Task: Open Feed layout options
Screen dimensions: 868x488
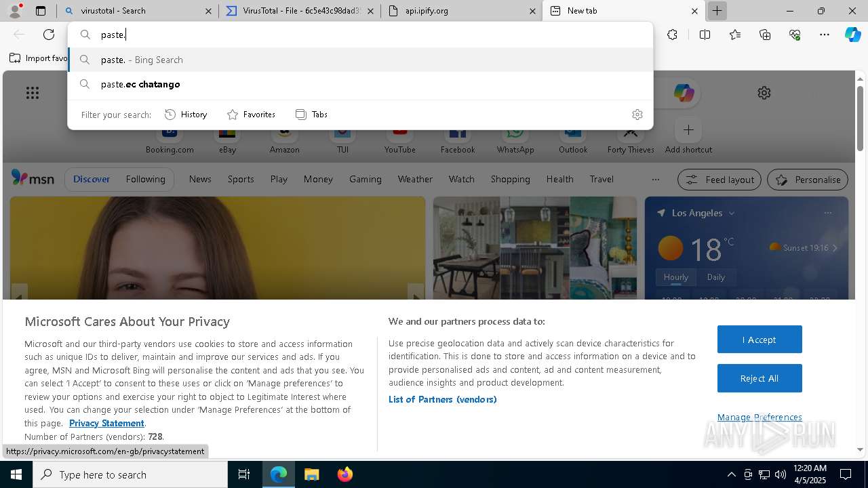Action: pos(719,180)
